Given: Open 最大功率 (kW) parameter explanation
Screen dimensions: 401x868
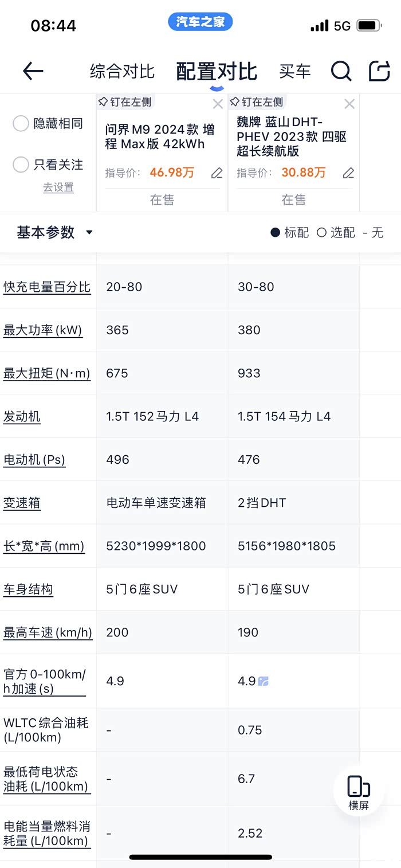Looking at the screenshot, I should click(x=43, y=330).
